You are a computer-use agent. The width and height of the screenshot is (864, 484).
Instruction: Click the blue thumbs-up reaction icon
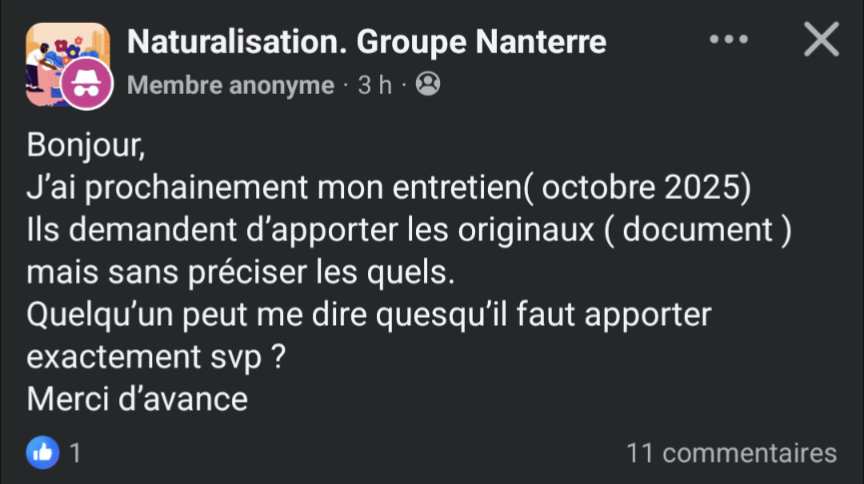coord(42,452)
